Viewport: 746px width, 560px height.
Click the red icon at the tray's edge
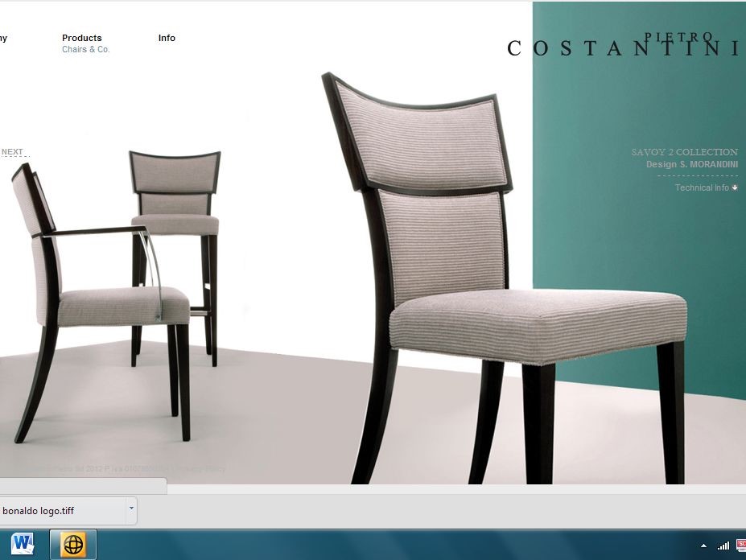coord(741,546)
